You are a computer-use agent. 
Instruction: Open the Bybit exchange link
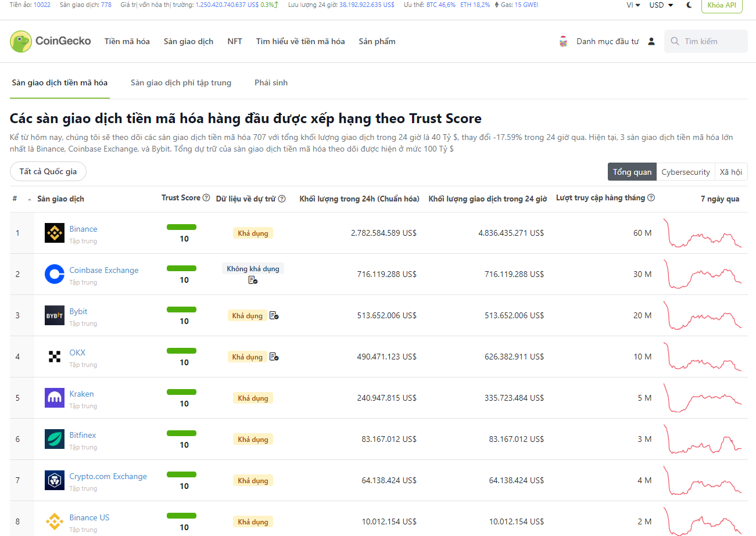coord(78,311)
